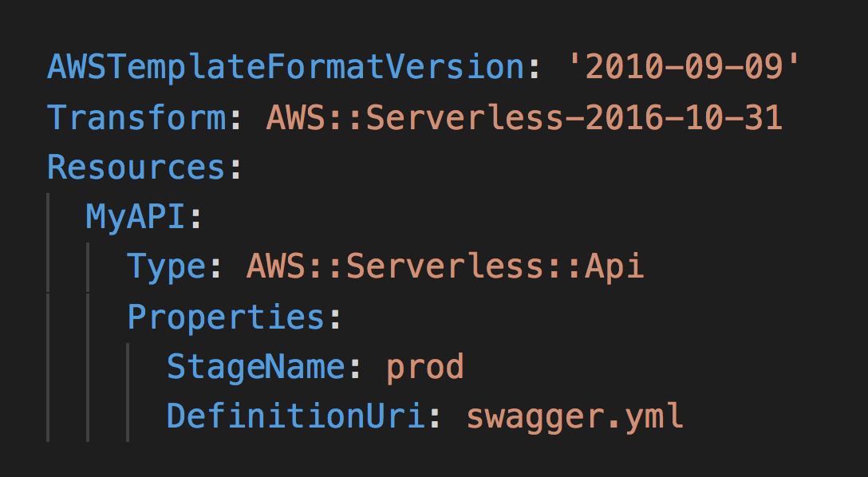This screenshot has height=477, width=868.
Task: Click the colon after Transform
Action: click(x=235, y=119)
